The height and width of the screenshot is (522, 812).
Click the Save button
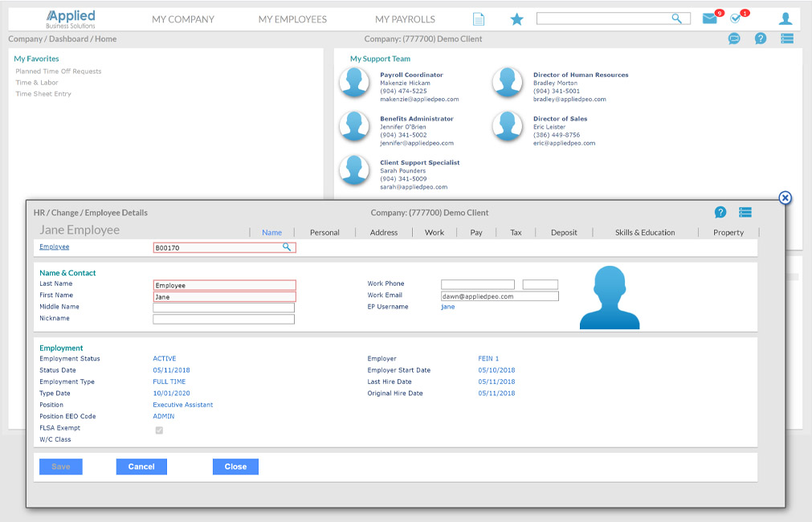coord(60,467)
